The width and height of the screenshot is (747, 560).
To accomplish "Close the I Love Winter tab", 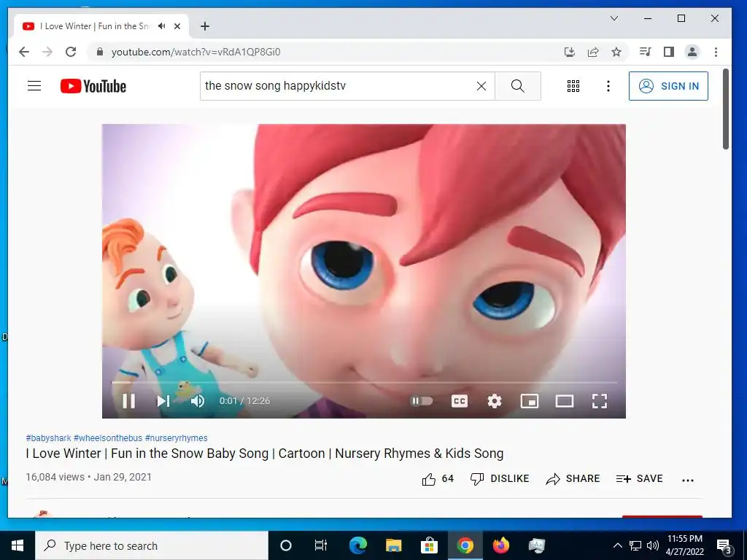I will 177,26.
